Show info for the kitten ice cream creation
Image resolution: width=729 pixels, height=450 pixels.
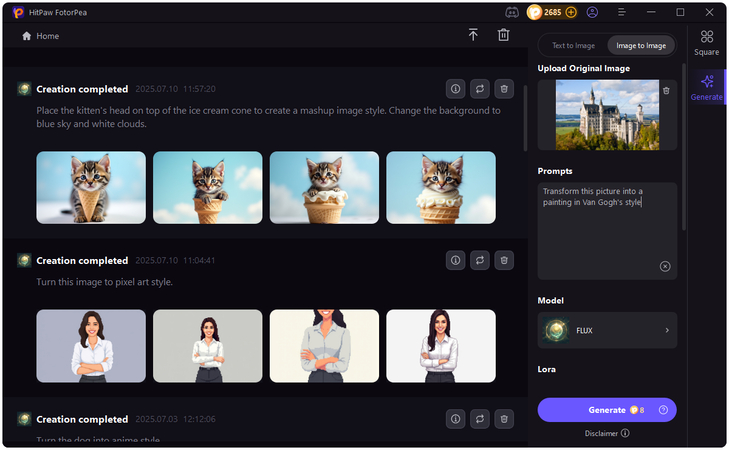[x=455, y=89]
